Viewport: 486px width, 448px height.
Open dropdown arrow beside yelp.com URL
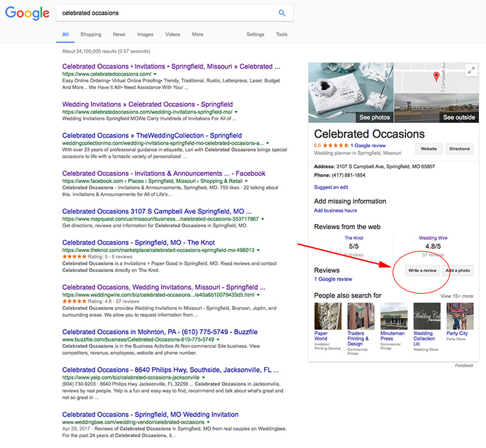(x=203, y=378)
